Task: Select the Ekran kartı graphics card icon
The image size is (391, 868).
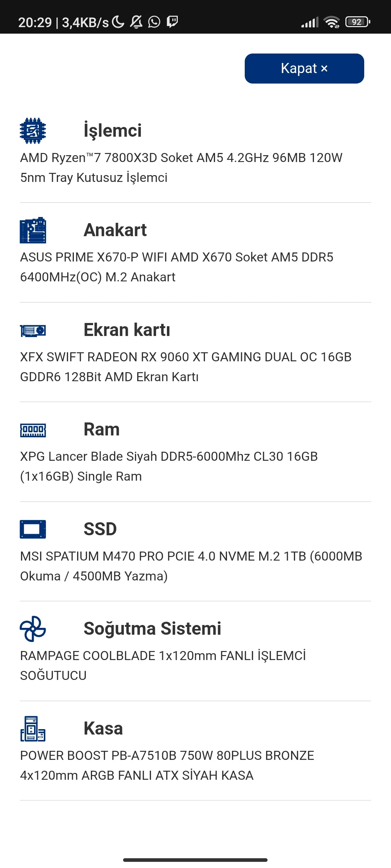Action: [33, 330]
